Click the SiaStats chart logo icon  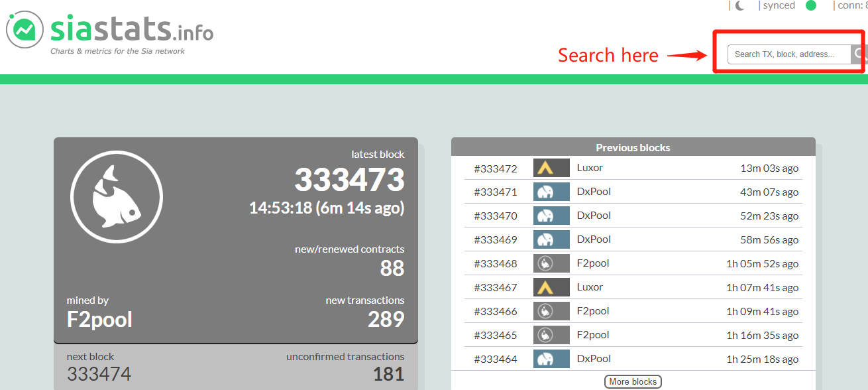click(25, 30)
